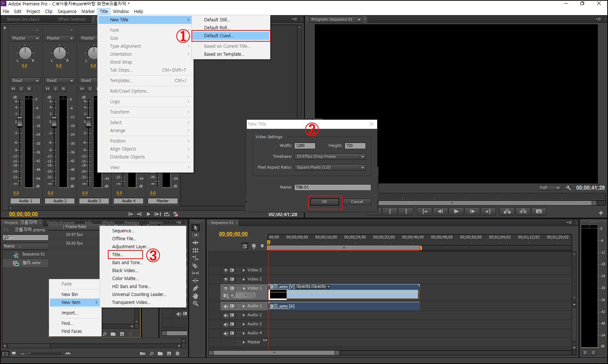Open the Pixel Aspect Ratio dropdown
The height and width of the screenshot is (364, 608).
[330, 167]
